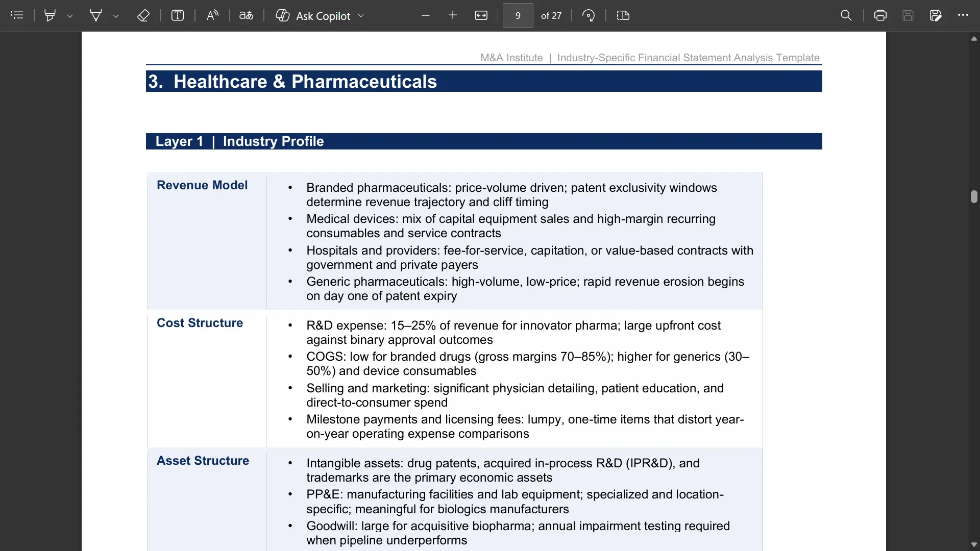Open the more options ellipsis menu
The height and width of the screenshot is (551, 980).
coord(963,15)
